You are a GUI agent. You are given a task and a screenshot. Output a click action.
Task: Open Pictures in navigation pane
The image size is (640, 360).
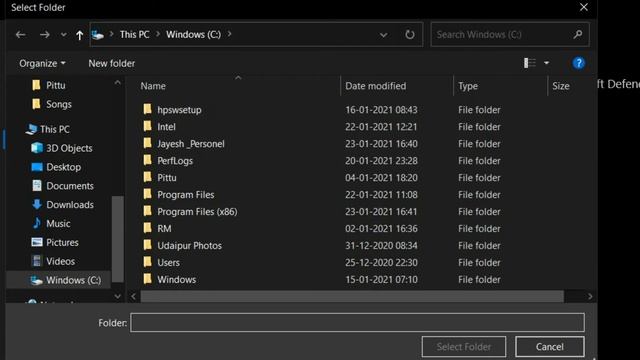[62, 242]
